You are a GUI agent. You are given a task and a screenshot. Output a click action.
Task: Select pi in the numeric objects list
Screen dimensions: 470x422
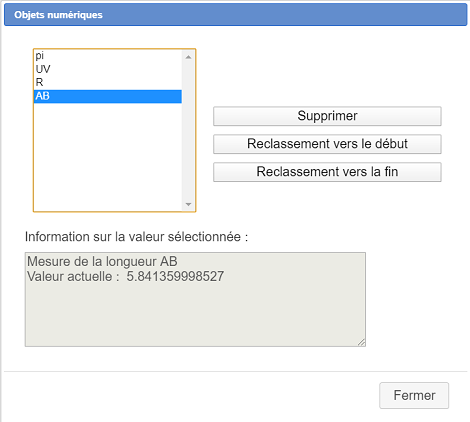pyautogui.click(x=108, y=56)
